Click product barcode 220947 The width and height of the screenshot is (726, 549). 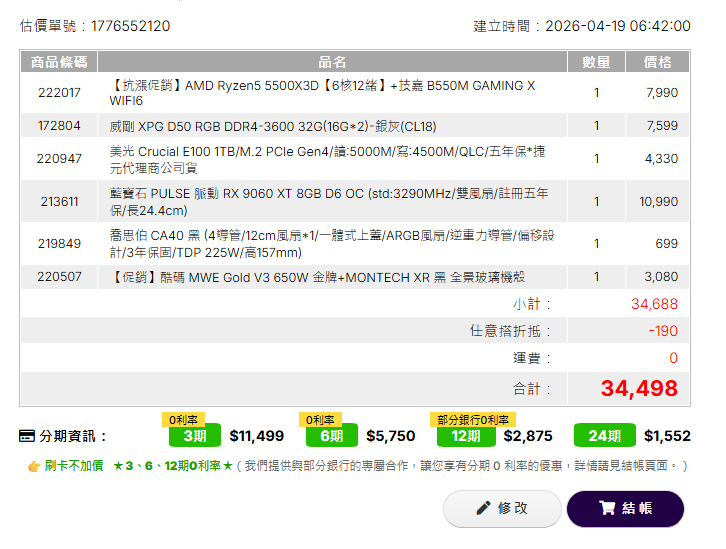point(59,159)
